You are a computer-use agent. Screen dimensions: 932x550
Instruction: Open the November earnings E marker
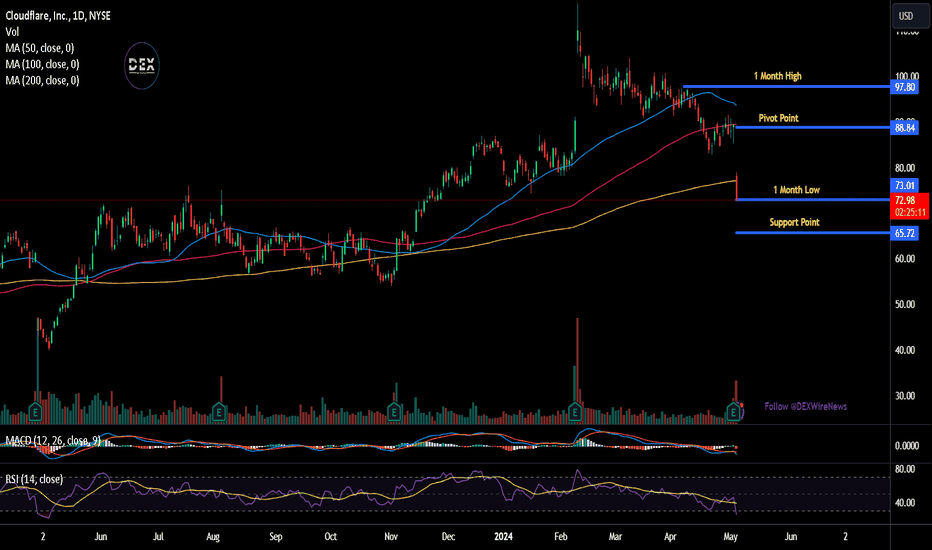[x=393, y=411]
